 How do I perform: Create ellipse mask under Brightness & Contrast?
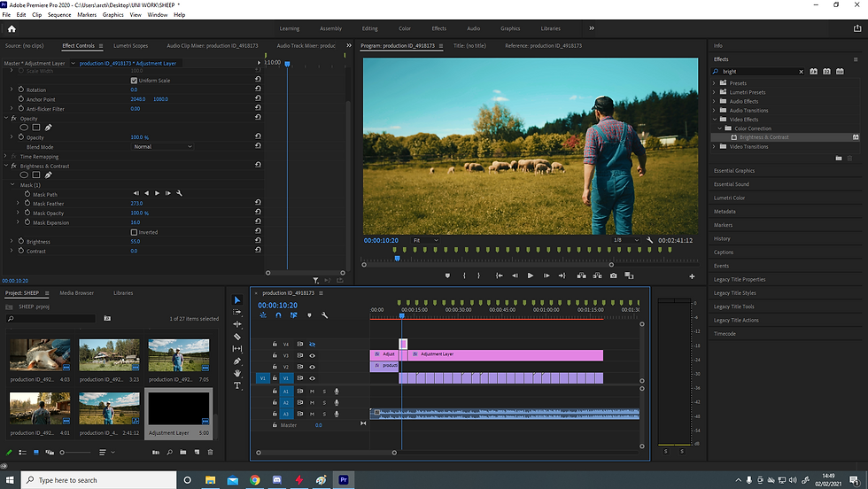[x=24, y=175]
